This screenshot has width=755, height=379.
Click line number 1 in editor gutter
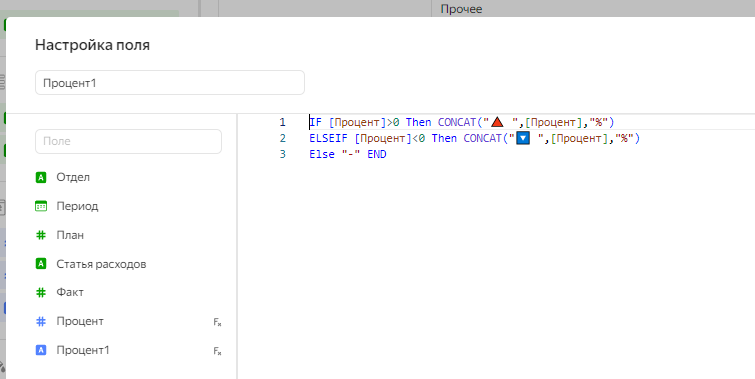pyautogui.click(x=282, y=122)
